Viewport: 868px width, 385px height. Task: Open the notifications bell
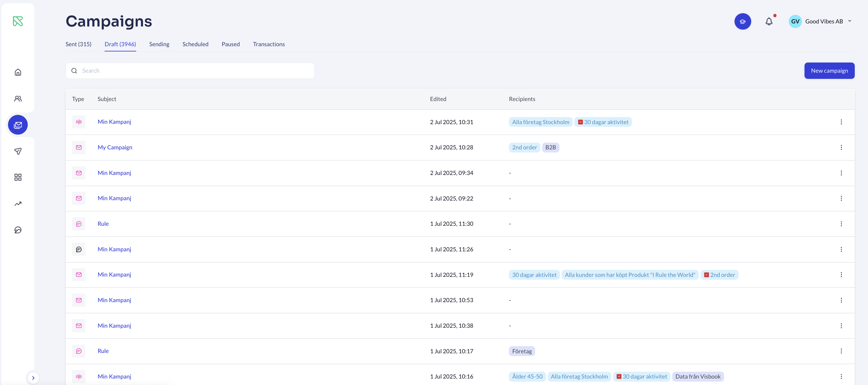(769, 22)
